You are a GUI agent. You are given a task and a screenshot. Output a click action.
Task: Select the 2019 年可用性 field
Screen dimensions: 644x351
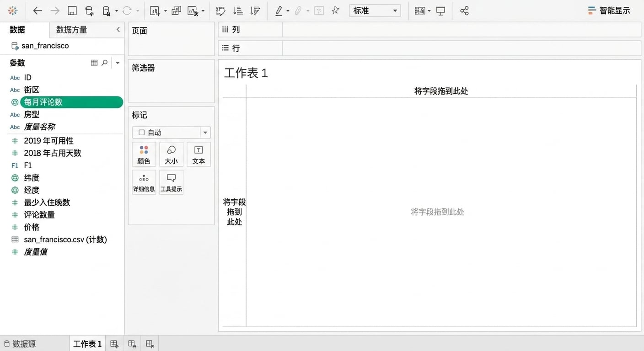48,141
